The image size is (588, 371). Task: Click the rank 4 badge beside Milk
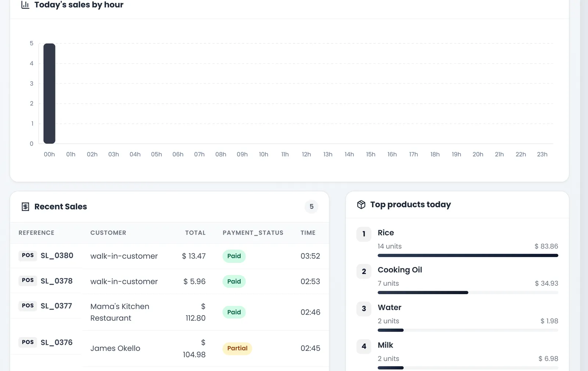pyautogui.click(x=364, y=346)
